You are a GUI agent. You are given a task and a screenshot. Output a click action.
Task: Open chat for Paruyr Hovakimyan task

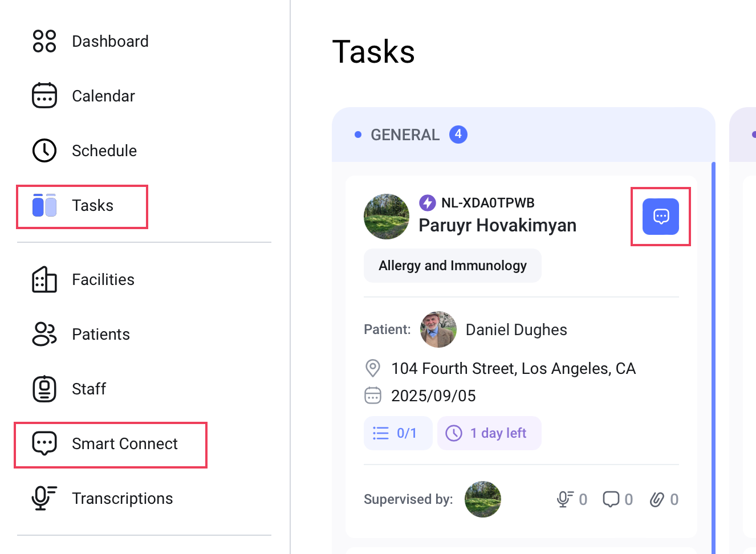tap(660, 217)
